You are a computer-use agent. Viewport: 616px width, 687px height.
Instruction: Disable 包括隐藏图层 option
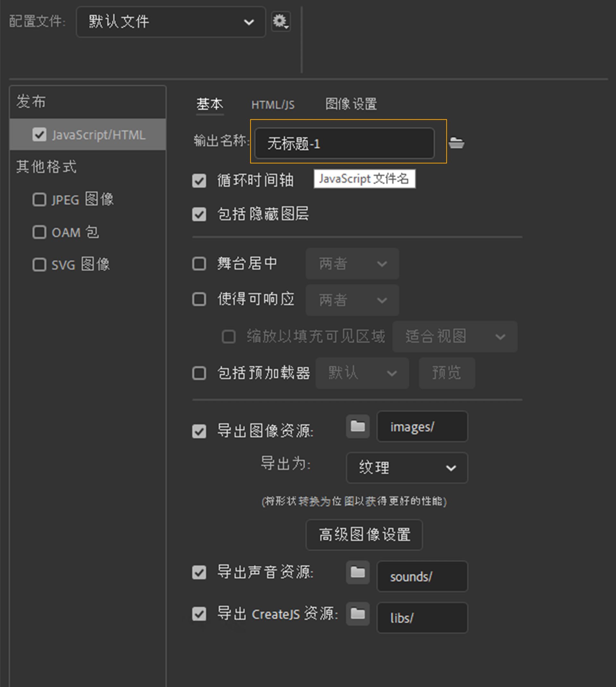199,214
